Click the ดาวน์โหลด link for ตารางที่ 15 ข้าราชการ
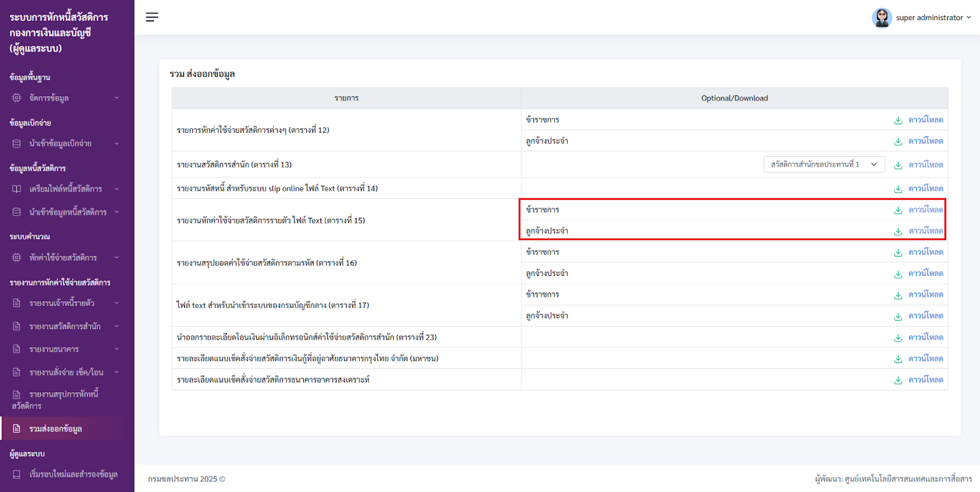 pos(925,210)
